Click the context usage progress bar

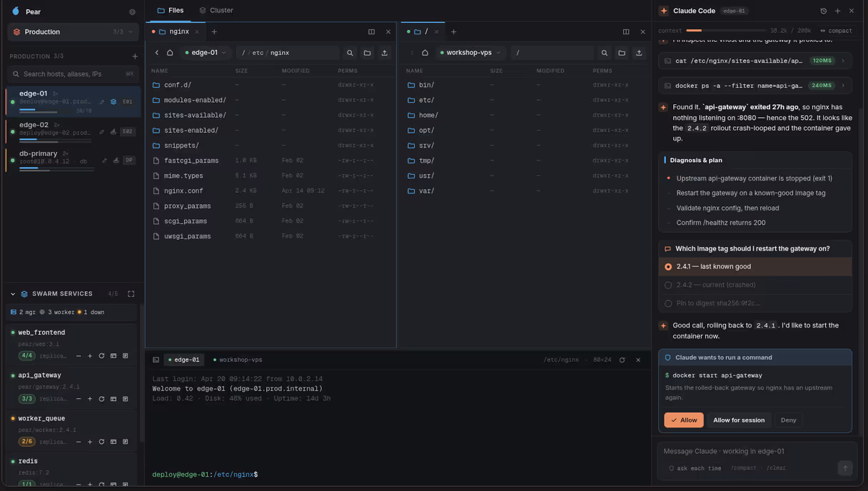coord(726,31)
